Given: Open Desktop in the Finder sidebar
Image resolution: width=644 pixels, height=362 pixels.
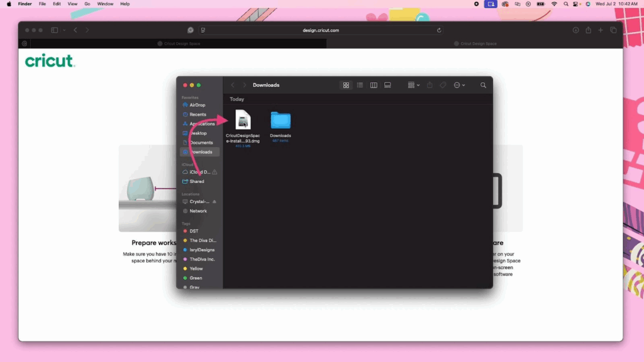Looking at the screenshot, I should coord(199,133).
